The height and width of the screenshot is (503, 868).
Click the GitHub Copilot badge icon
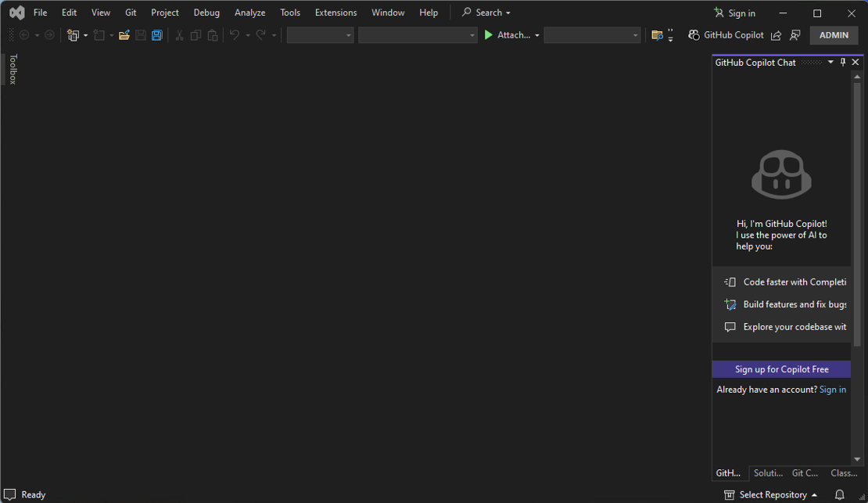coord(694,35)
